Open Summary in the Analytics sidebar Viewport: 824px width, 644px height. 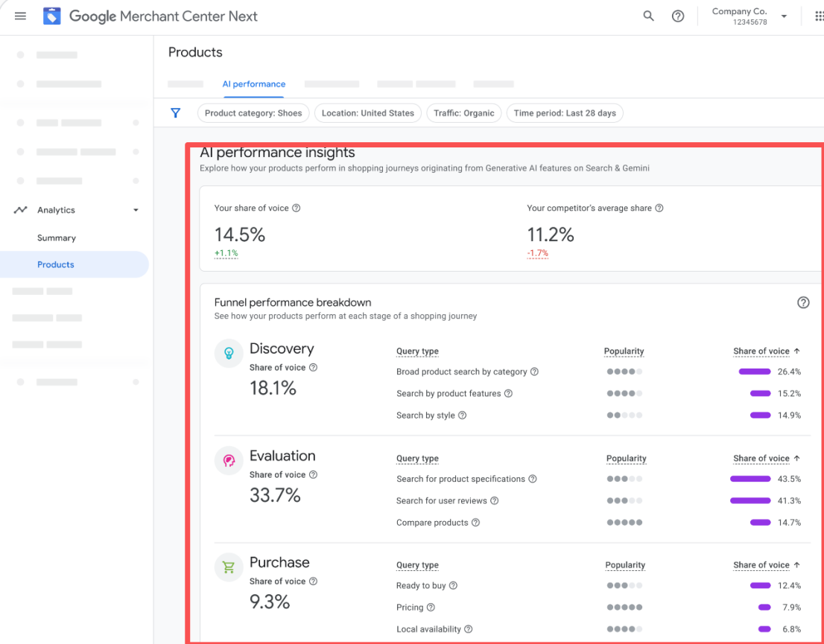tap(57, 238)
